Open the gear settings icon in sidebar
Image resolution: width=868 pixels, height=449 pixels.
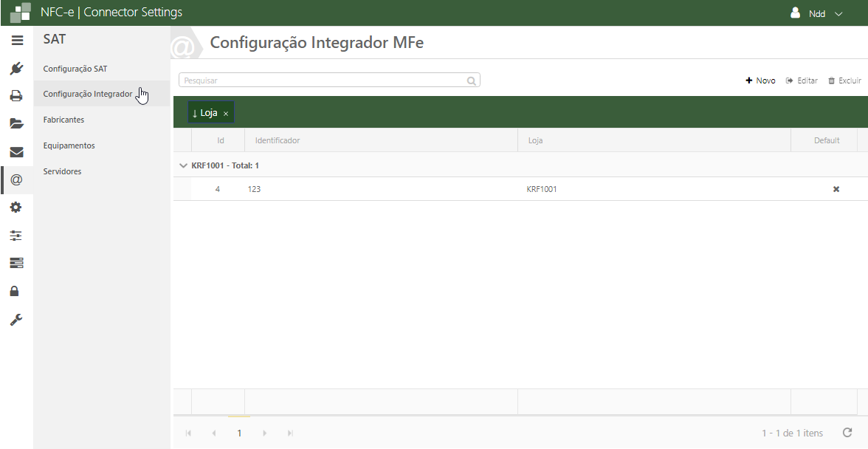(16, 208)
